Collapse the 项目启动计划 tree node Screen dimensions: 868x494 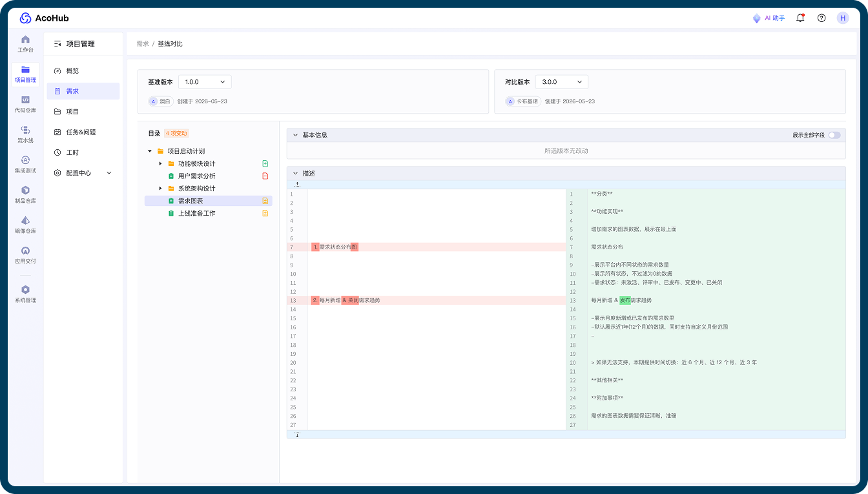point(150,151)
